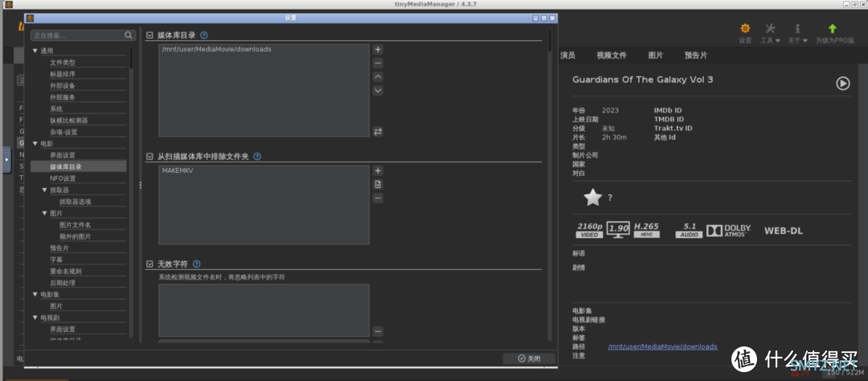868x381 pixels.
Task: Move media library folder up
Action: click(x=378, y=76)
